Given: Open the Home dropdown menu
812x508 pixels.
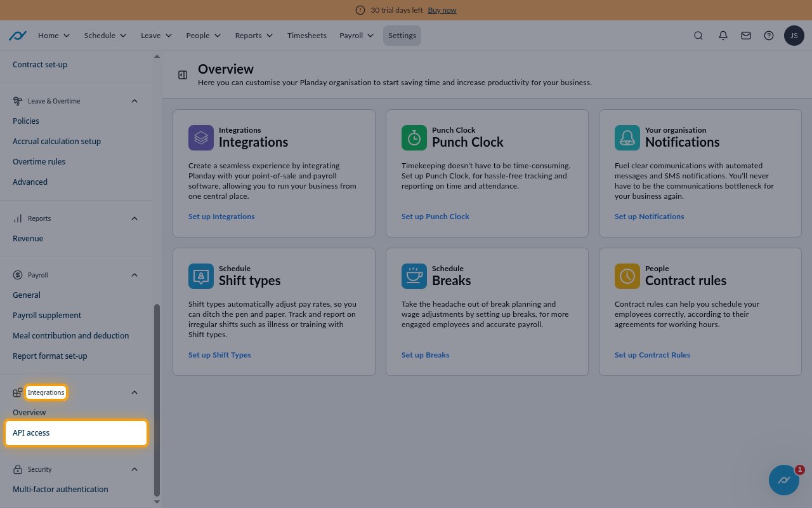Looking at the screenshot, I should pos(54,36).
